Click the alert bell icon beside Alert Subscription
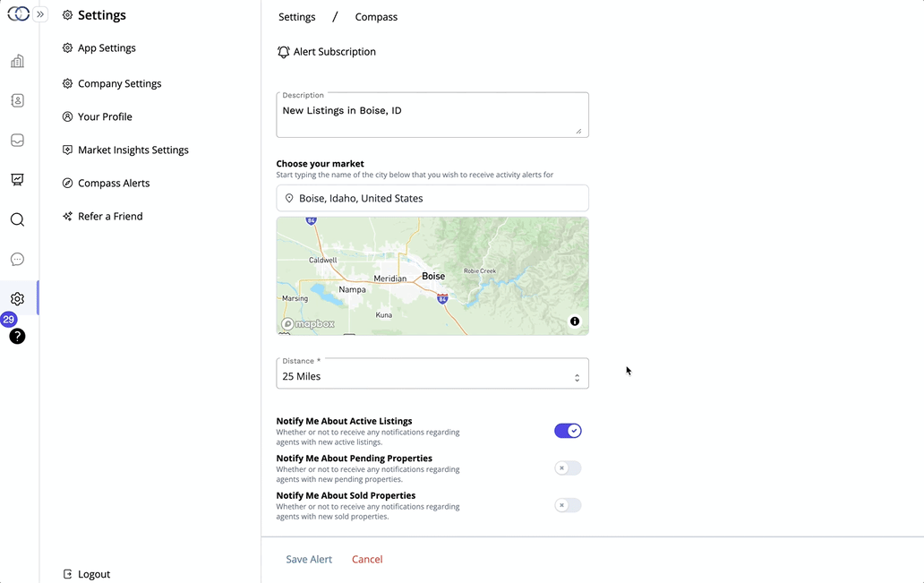 (x=282, y=51)
